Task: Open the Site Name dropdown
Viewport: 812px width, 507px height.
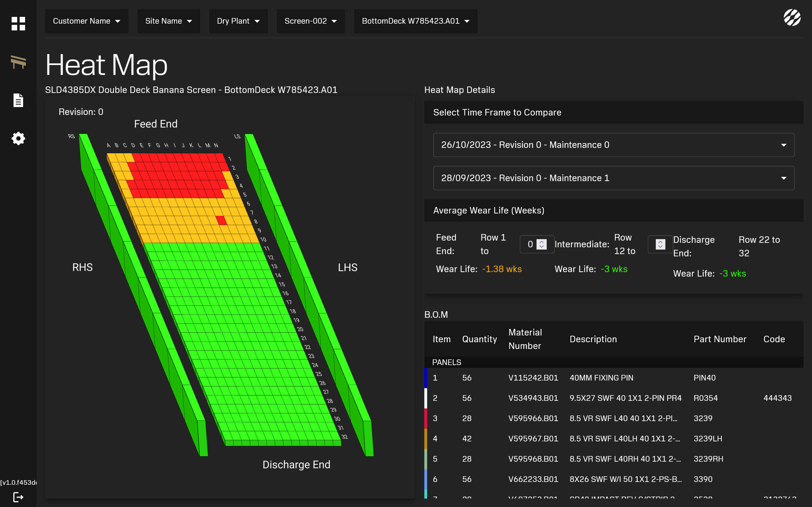Action: point(168,21)
